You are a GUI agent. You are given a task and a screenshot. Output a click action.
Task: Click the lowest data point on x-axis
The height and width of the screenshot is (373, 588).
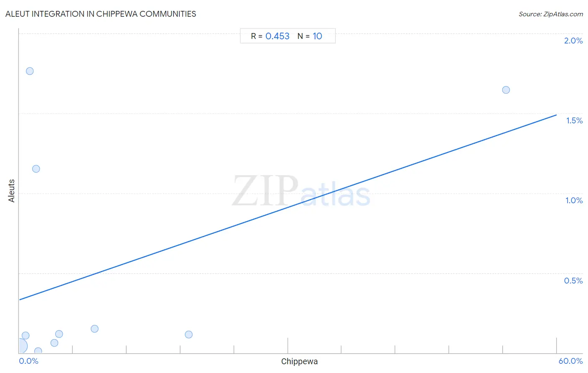pyautogui.click(x=38, y=351)
